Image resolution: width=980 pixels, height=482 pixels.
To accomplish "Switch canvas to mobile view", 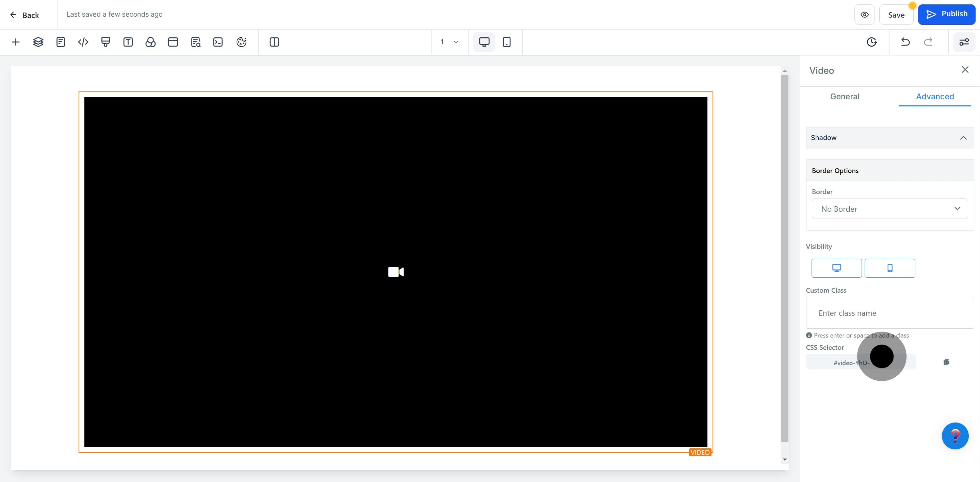I will pyautogui.click(x=506, y=42).
